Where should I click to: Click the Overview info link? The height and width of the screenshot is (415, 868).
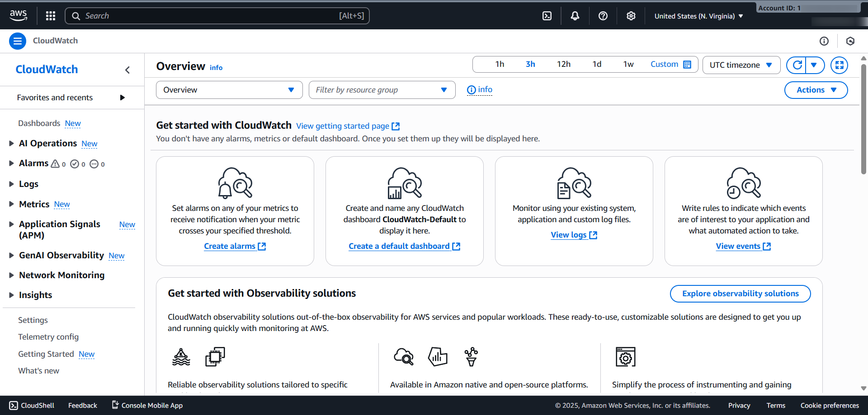(216, 68)
